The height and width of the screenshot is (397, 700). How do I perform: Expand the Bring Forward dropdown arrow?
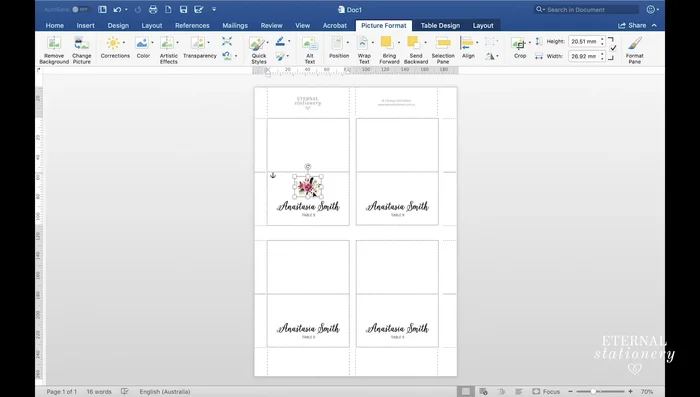[x=399, y=43]
